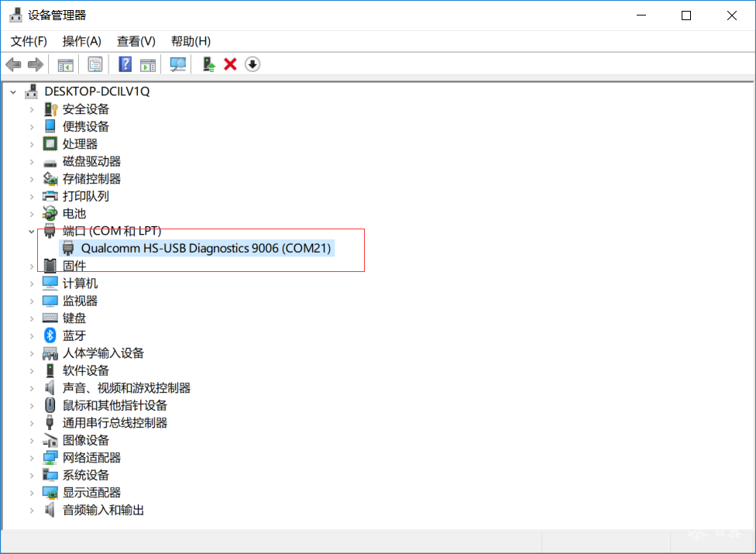Click the 蓝牙 Bluetooth icon
Image resolution: width=756 pixels, height=554 pixels.
pos(50,335)
